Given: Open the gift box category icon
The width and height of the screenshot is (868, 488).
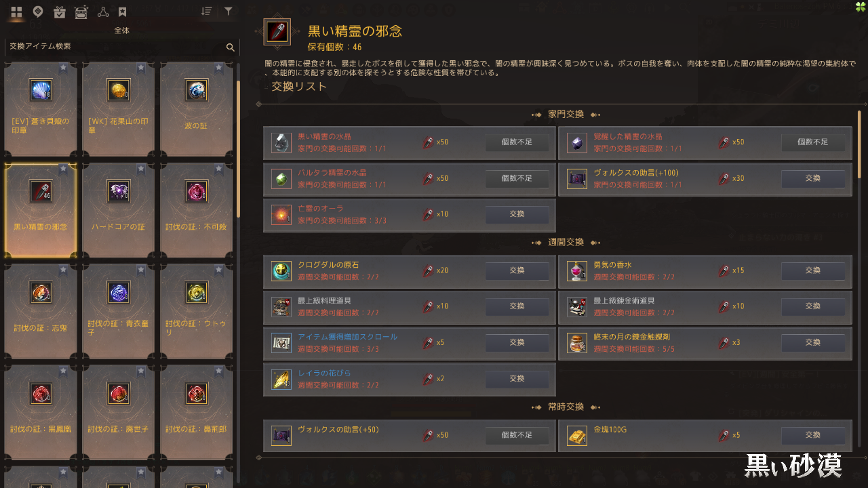Looking at the screenshot, I should 59,12.
